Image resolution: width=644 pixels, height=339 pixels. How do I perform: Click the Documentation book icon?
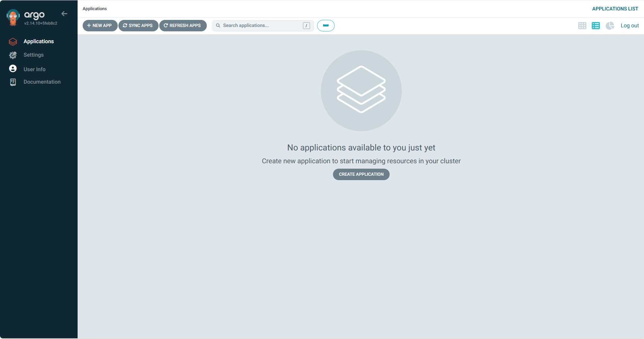point(13,82)
